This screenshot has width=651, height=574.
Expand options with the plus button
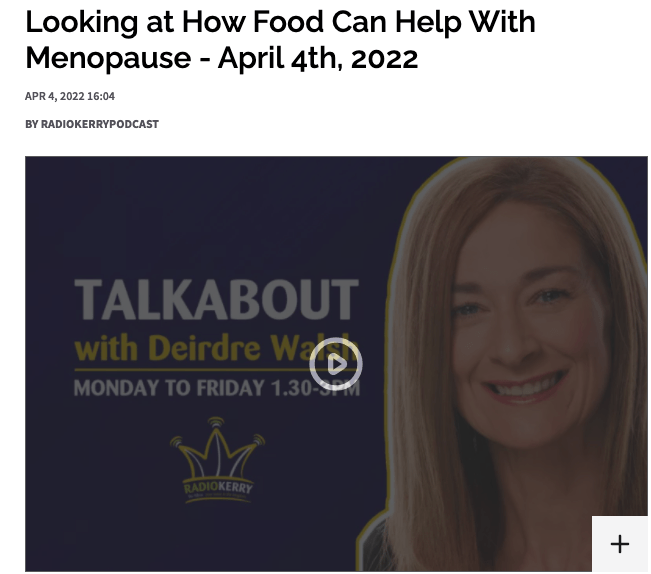coord(619,544)
